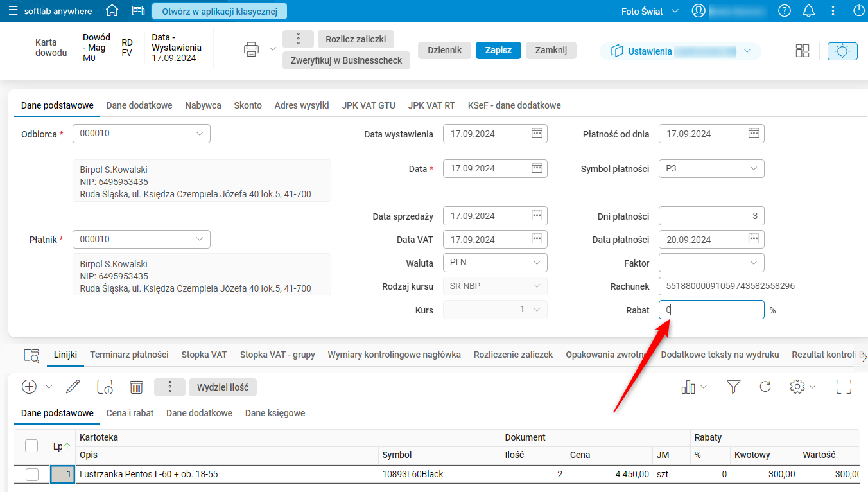The height and width of the screenshot is (492, 868).
Task: Show notifications bell
Action: click(x=809, y=11)
